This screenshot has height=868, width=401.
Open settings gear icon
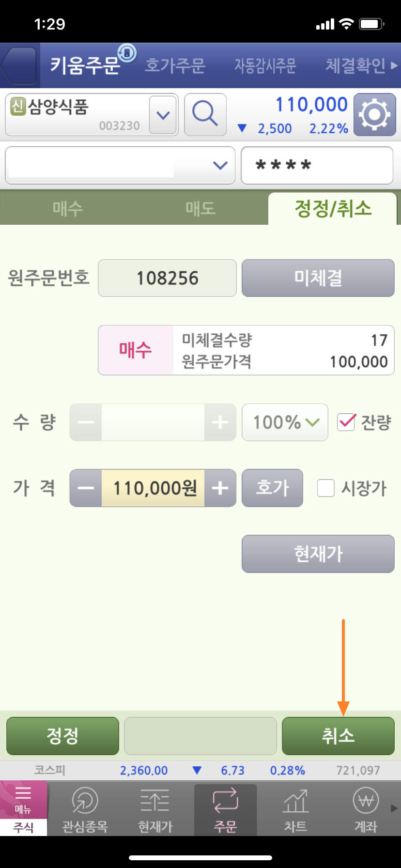point(374,114)
